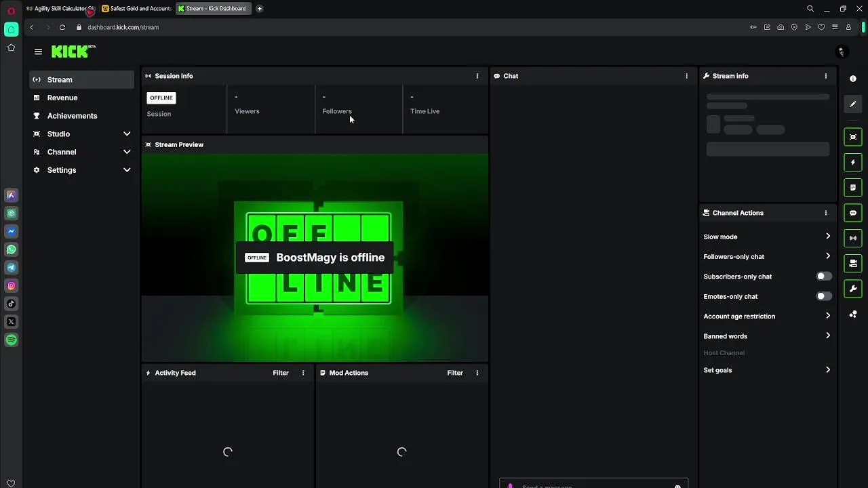Image resolution: width=868 pixels, height=488 pixels.
Task: Open Account age restriction options
Action: (767, 316)
